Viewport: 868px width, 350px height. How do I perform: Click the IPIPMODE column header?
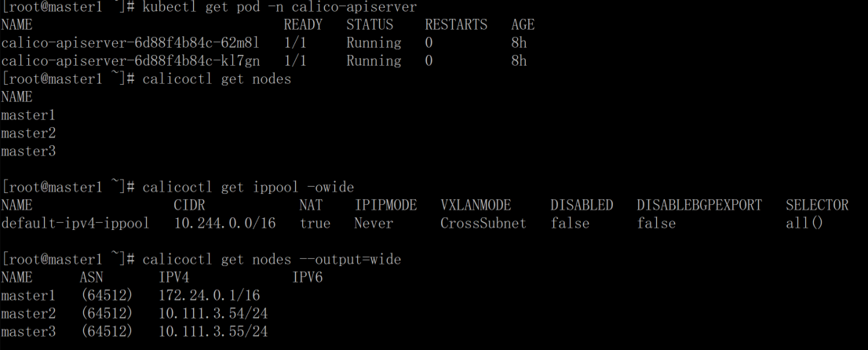(x=386, y=206)
